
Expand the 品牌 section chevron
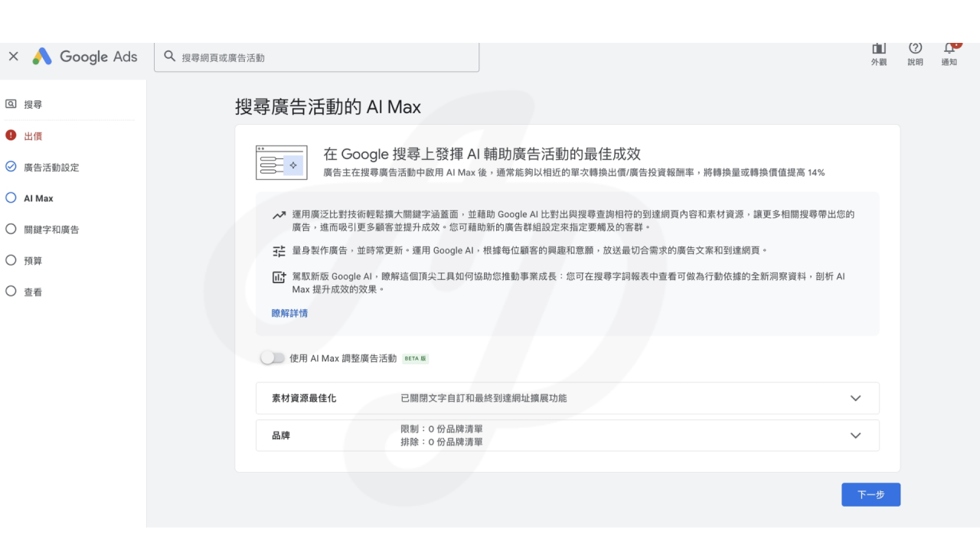tap(856, 435)
